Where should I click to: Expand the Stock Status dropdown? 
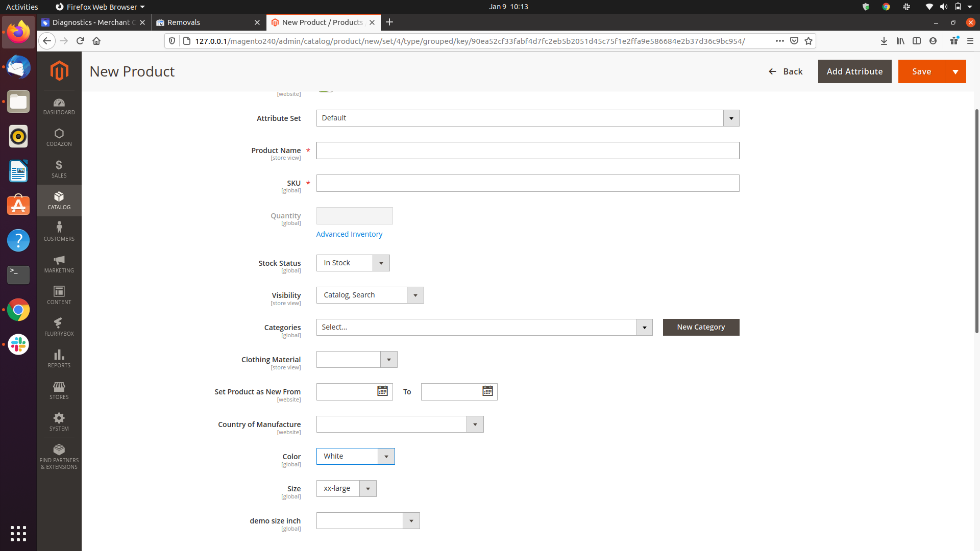381,262
